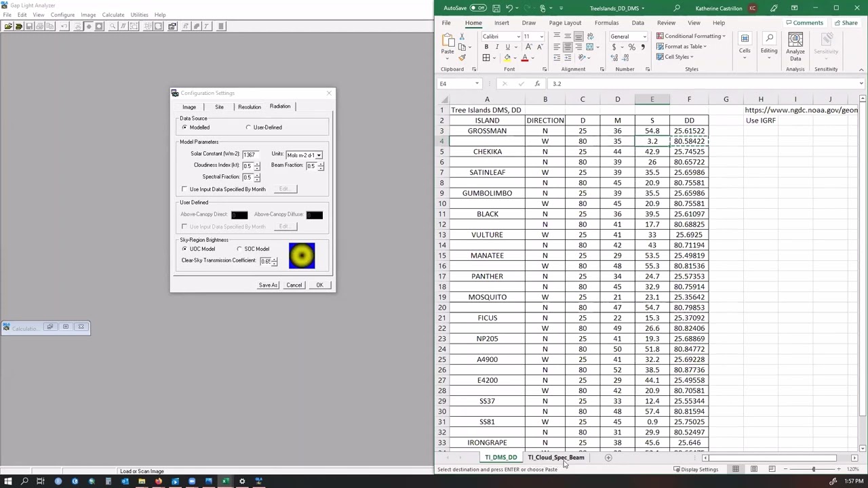Click the Center align icon in Excel
Screen dimensions: 868x488
pos(568,47)
